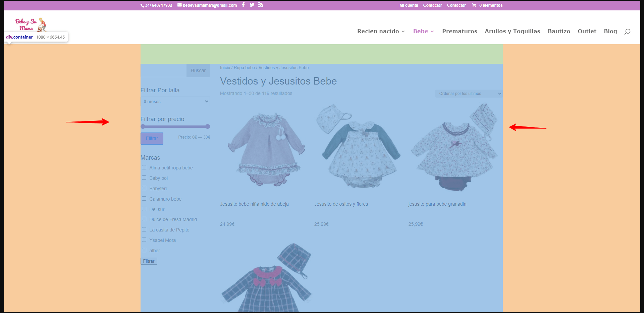Click jesusito para bebe granadin title
This screenshot has width=644, height=313.
coord(437,204)
